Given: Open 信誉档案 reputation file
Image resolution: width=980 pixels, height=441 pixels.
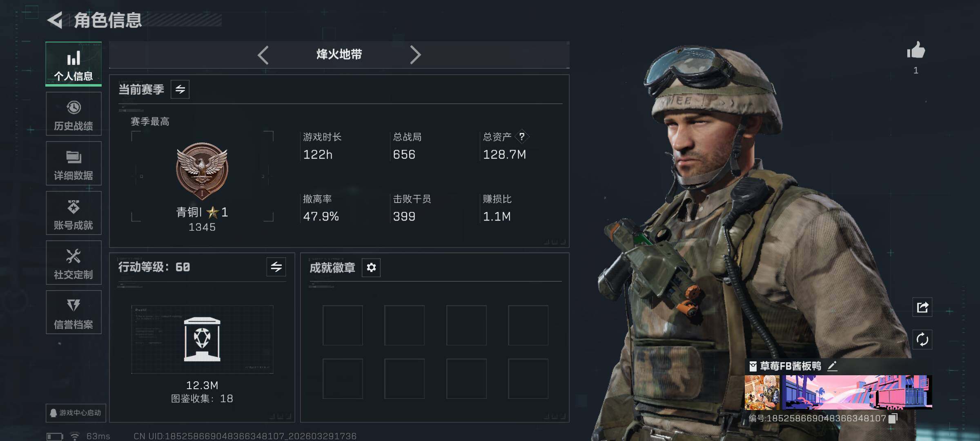Looking at the screenshot, I should [73, 312].
